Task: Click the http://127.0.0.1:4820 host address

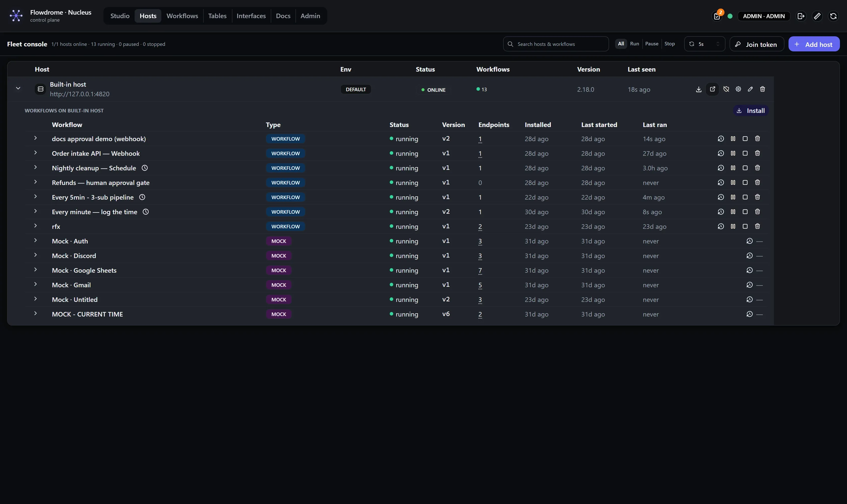Action: (x=79, y=94)
